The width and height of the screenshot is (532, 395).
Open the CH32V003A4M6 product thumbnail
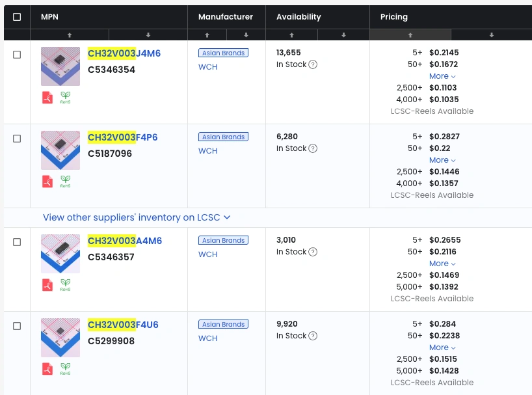point(60,254)
